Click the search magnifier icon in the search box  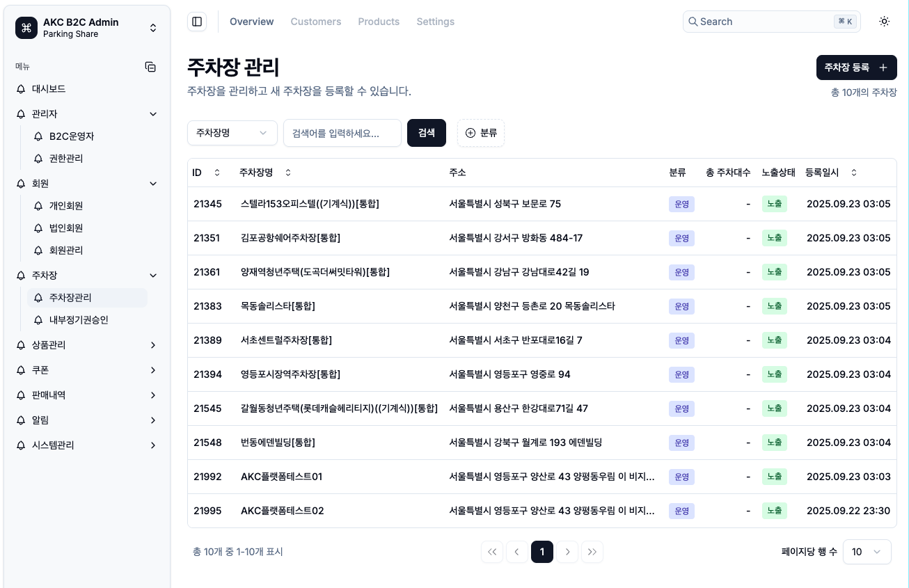(693, 22)
